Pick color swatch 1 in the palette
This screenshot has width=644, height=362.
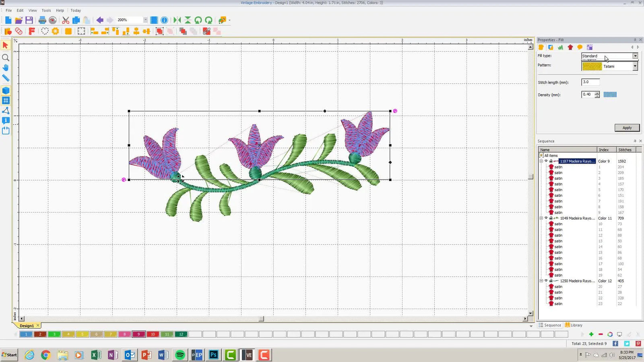(26, 334)
